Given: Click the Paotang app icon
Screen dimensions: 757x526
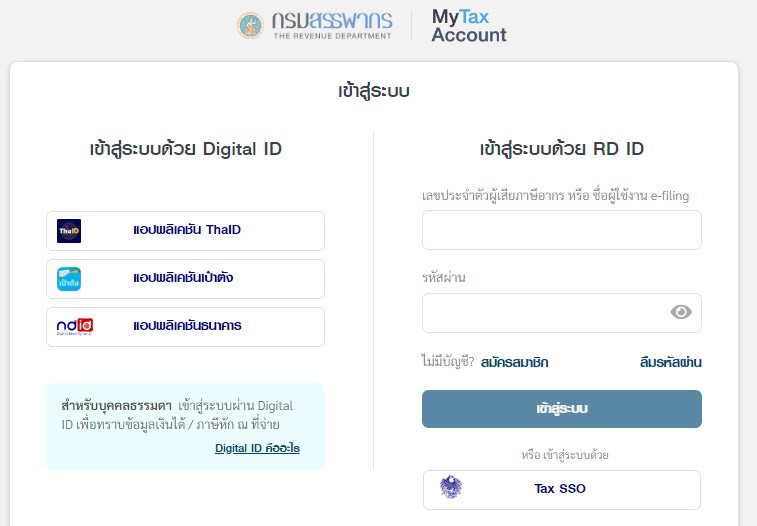Looking at the screenshot, I should [x=69, y=279].
